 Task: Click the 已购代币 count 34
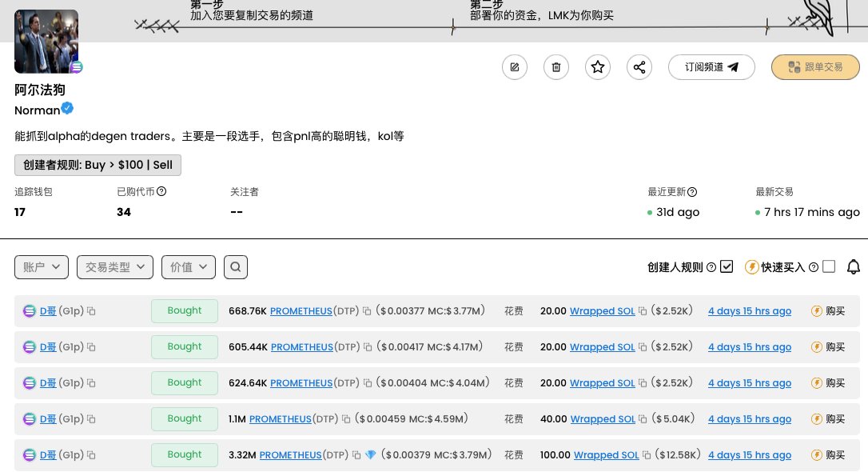click(124, 212)
